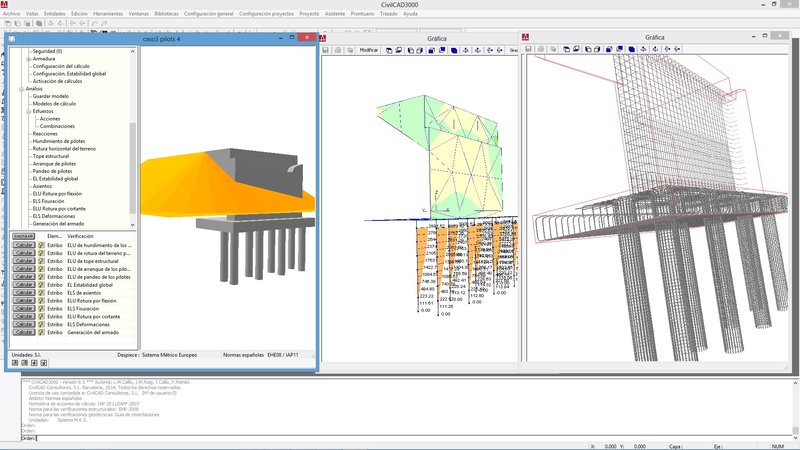This screenshot has height=450, width=800.
Task: Click yellow status icon for ELS Fisuración row
Action: (41, 308)
